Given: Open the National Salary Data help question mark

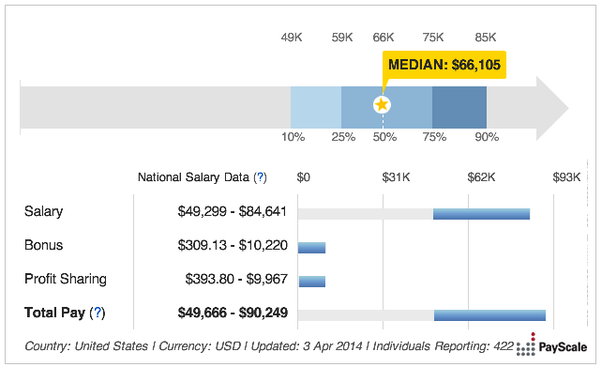Looking at the screenshot, I should [260, 177].
